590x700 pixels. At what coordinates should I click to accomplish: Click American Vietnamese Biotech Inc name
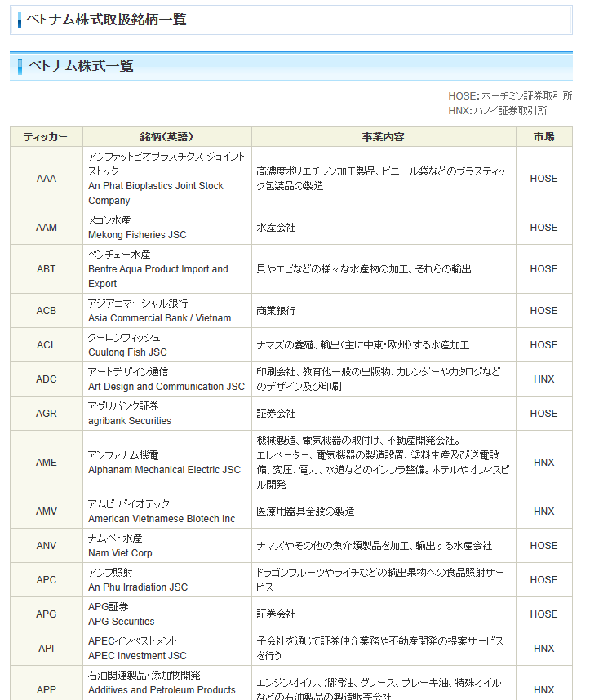[162, 519]
